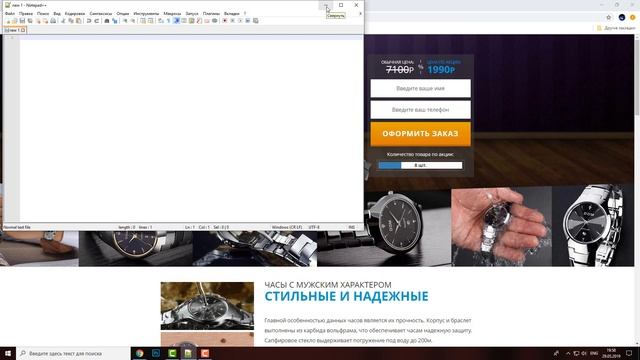
Task: Open the Макросы menu
Action: (x=172, y=13)
